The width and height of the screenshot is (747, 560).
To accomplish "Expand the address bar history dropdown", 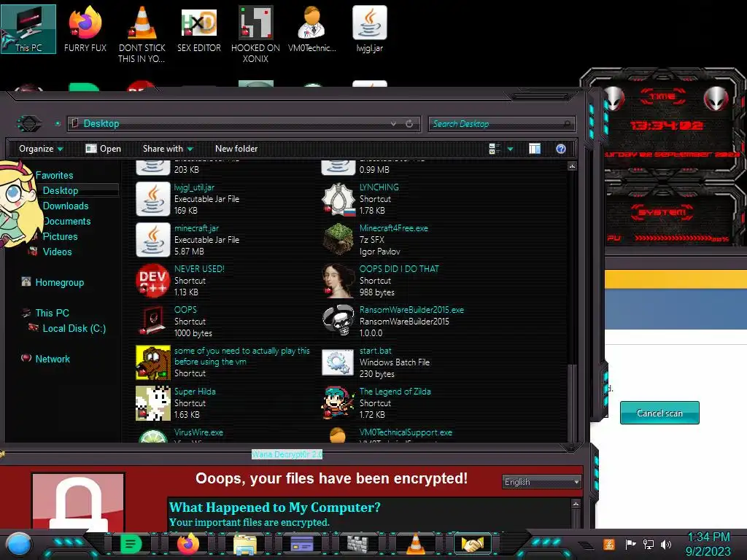I will [393, 124].
